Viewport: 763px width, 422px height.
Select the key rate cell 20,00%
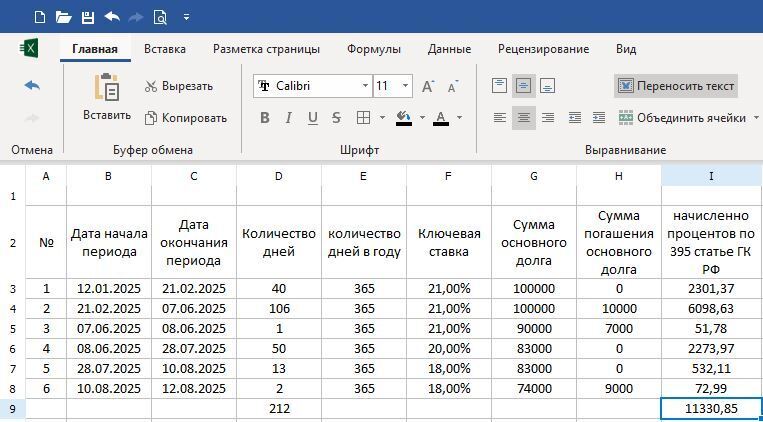click(449, 349)
